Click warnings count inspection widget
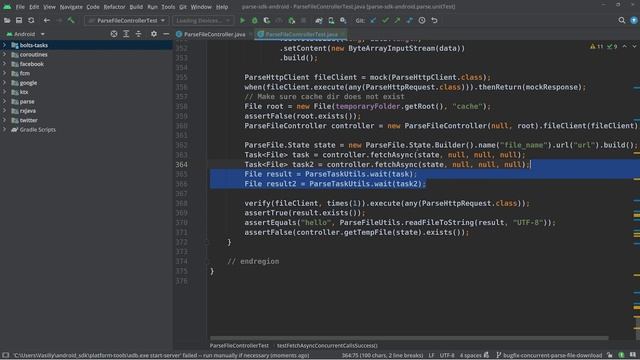640x360 pixels. point(596,47)
